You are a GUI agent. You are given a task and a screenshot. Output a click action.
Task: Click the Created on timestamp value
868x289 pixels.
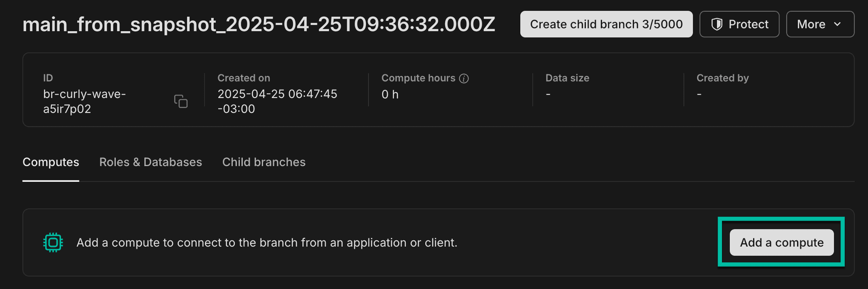tap(277, 101)
